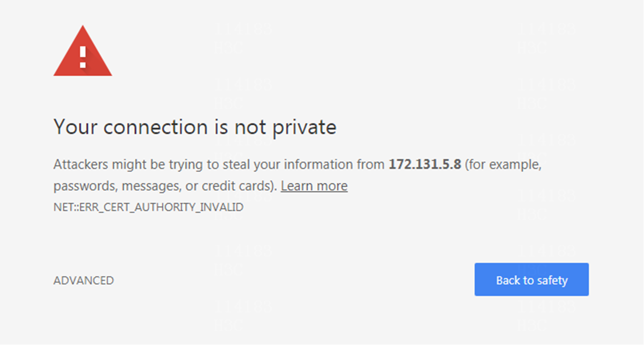Click the bold 172.131.5.8 address

click(x=425, y=164)
